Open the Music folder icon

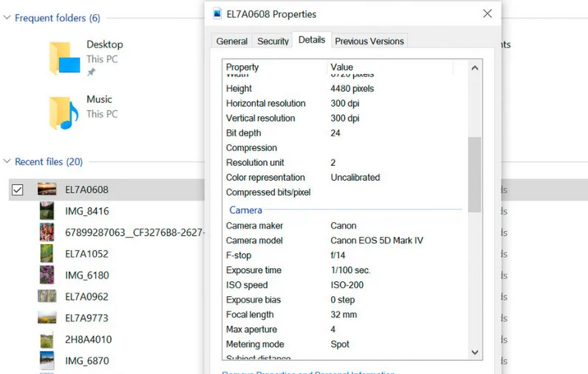point(63,113)
